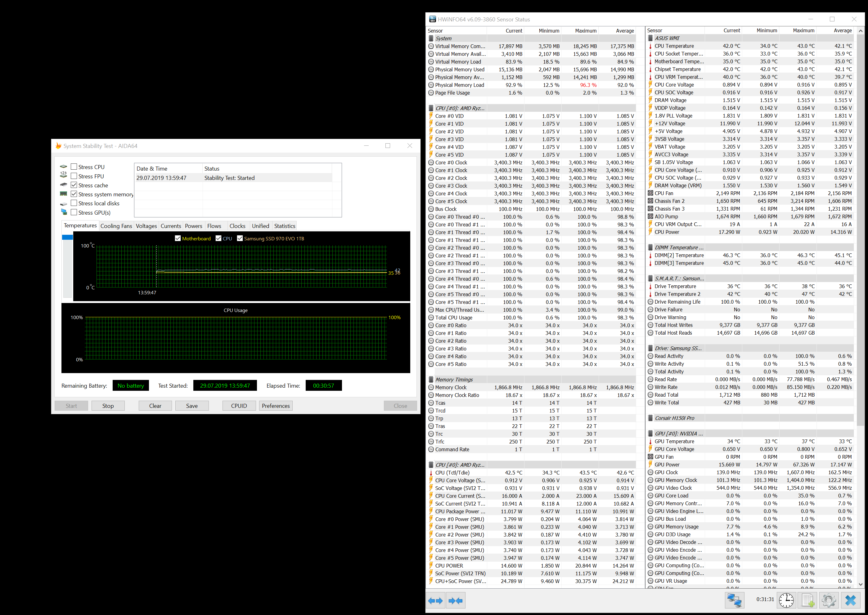Click the Corsair H150i Pro group icon

pyautogui.click(x=650, y=418)
